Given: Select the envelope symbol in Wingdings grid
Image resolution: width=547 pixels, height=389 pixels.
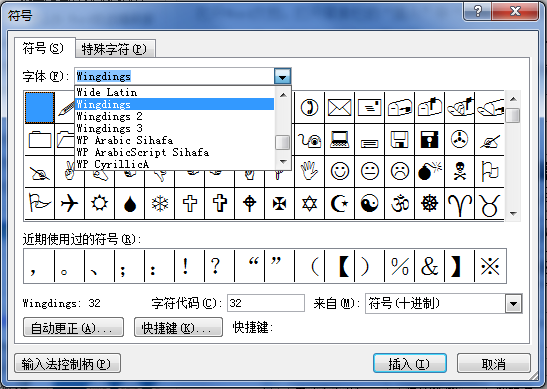Looking at the screenshot, I should [339, 107].
